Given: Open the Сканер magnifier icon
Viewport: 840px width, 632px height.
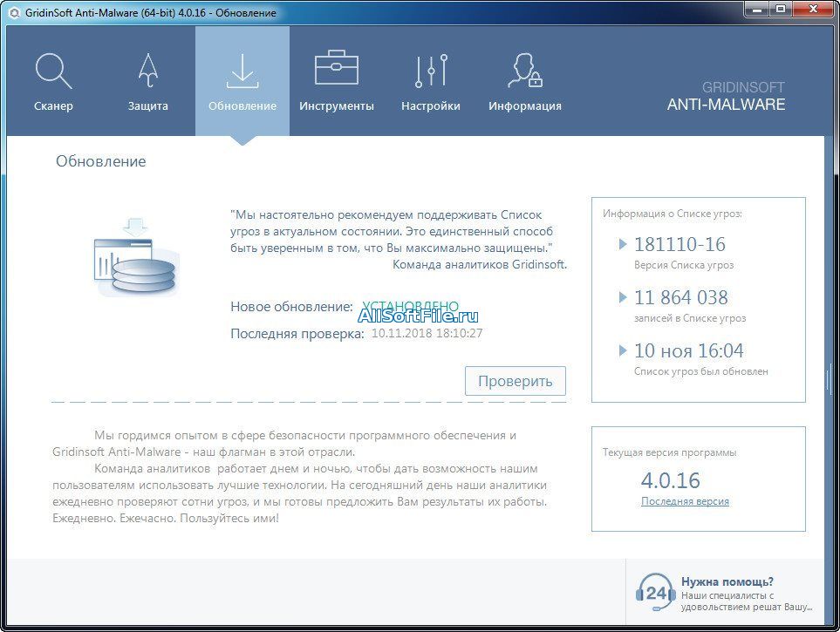Looking at the screenshot, I should [x=53, y=70].
